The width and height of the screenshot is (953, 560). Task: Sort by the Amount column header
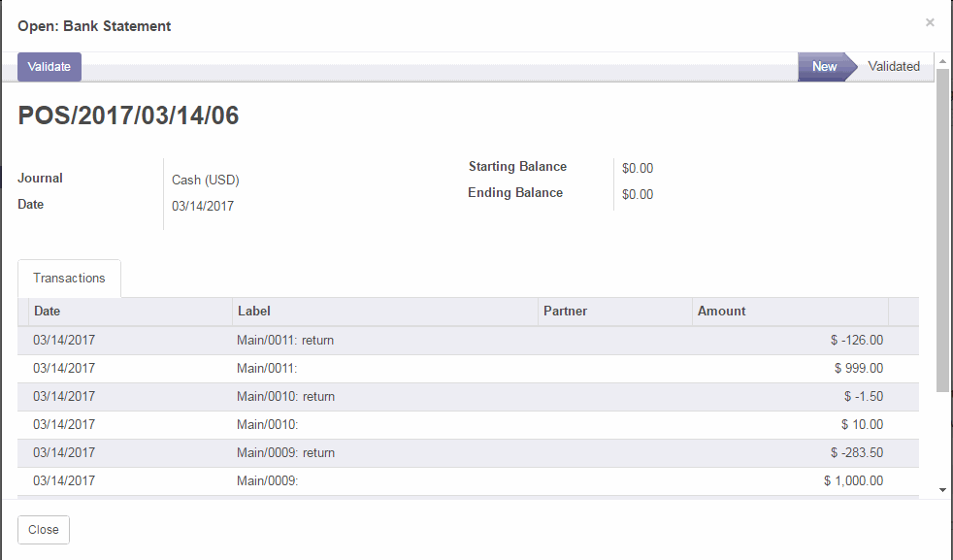(721, 312)
